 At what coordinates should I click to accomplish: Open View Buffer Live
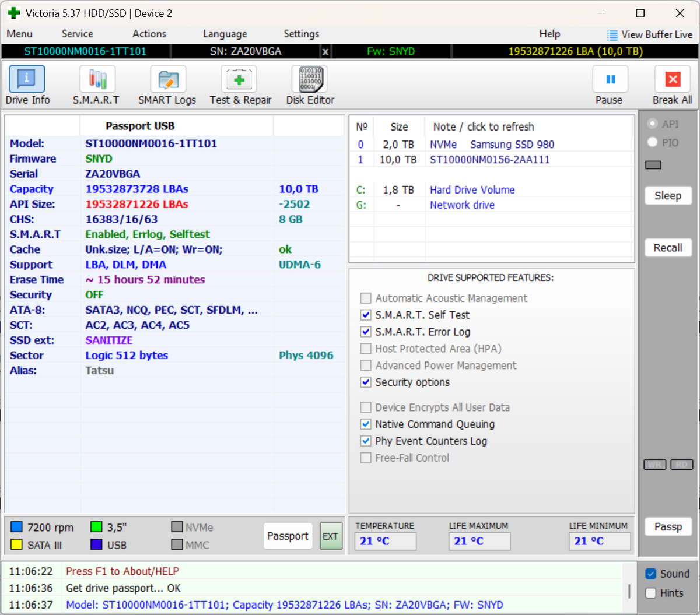[x=650, y=35]
